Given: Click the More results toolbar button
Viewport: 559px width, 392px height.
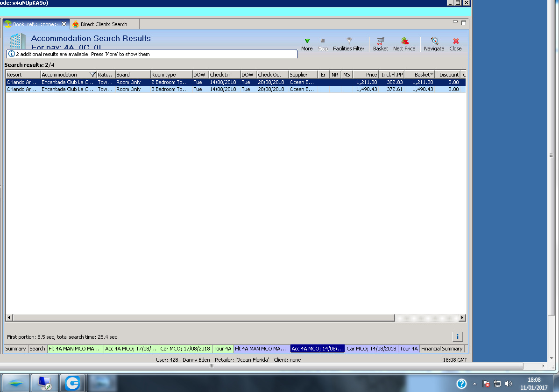Looking at the screenshot, I should [x=307, y=44].
